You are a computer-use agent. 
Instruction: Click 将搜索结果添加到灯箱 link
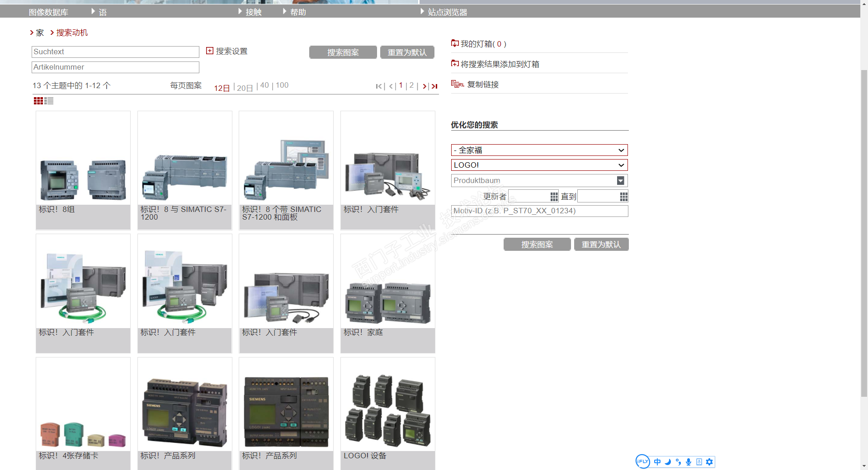[500, 64]
